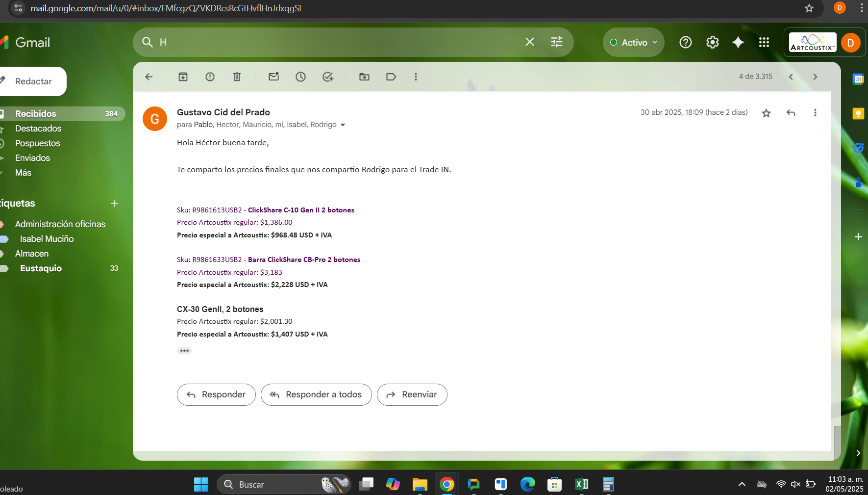Open Chrome profile D in browser bar

pyautogui.click(x=840, y=8)
